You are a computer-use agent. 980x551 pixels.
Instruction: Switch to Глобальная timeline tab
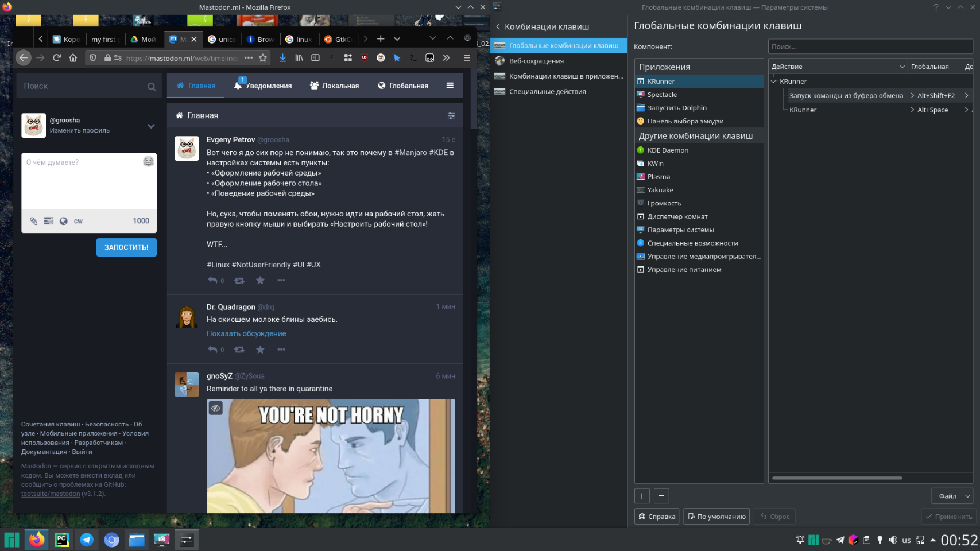pos(403,86)
